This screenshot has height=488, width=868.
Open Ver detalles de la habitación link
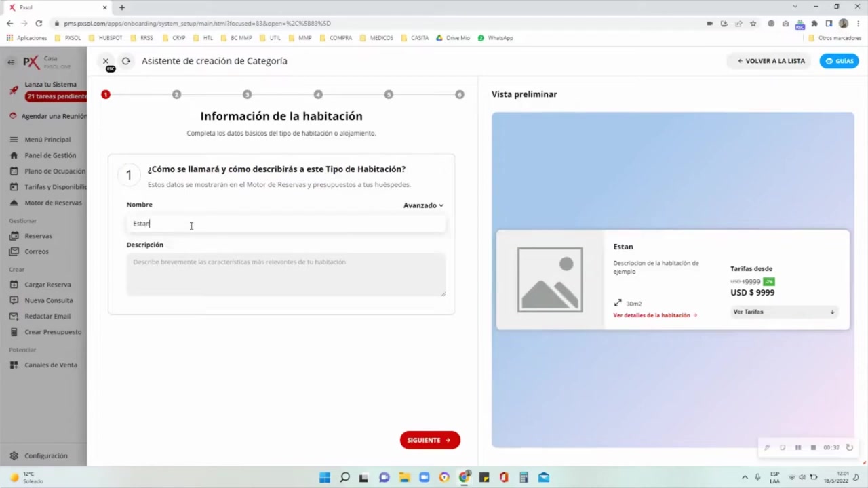click(651, 314)
